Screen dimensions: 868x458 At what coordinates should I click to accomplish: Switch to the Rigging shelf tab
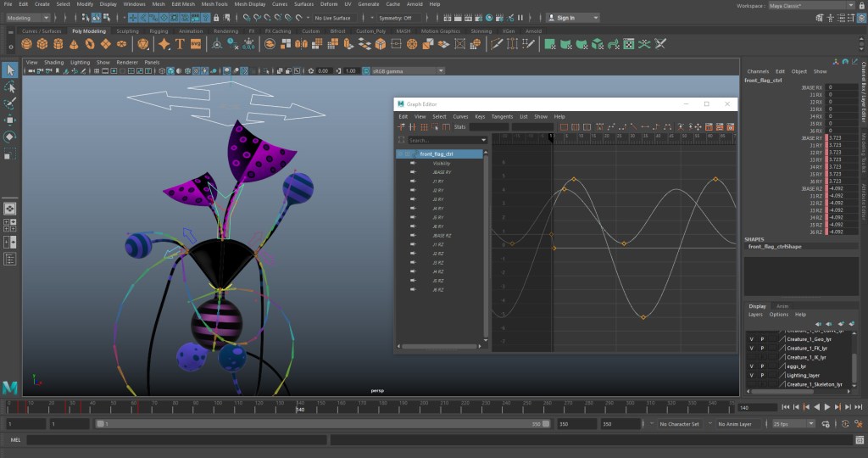(x=159, y=31)
